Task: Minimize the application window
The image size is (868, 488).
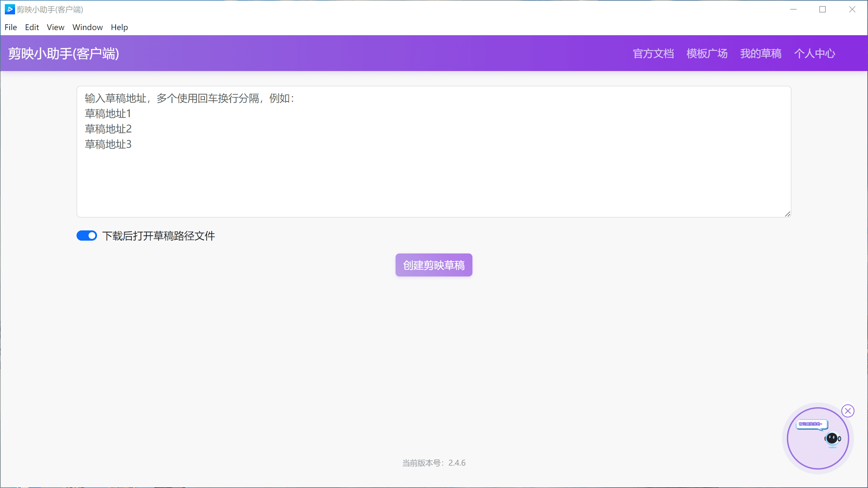Action: click(793, 9)
